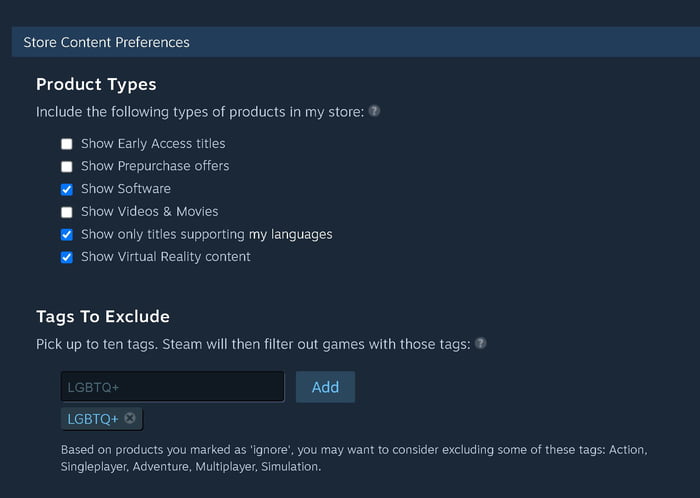Open the 'my languages' link
Screen dimensions: 700x498
290,234
